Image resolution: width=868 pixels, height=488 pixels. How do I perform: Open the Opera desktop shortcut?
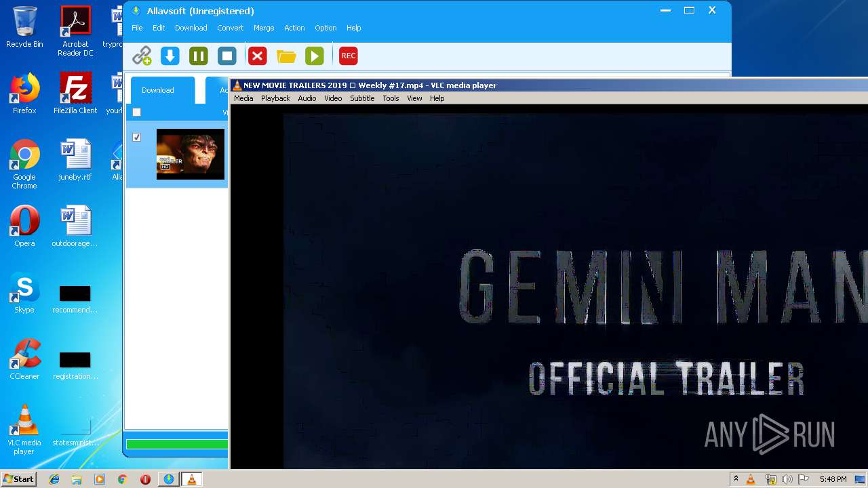coord(24,226)
